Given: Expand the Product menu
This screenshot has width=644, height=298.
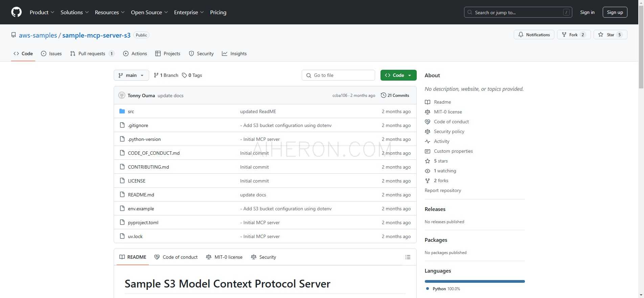Looking at the screenshot, I should click(x=42, y=12).
